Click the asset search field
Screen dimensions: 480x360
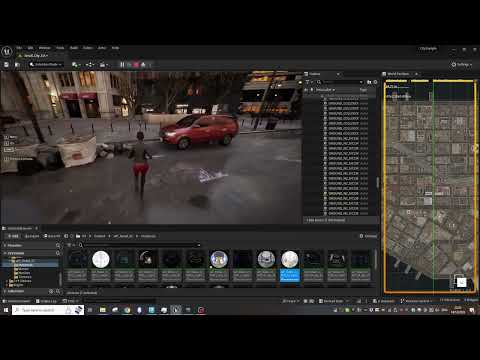click(x=140, y=245)
